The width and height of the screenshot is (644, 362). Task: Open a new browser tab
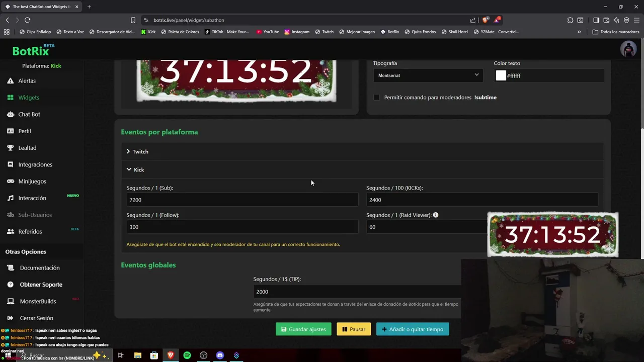pos(89,7)
